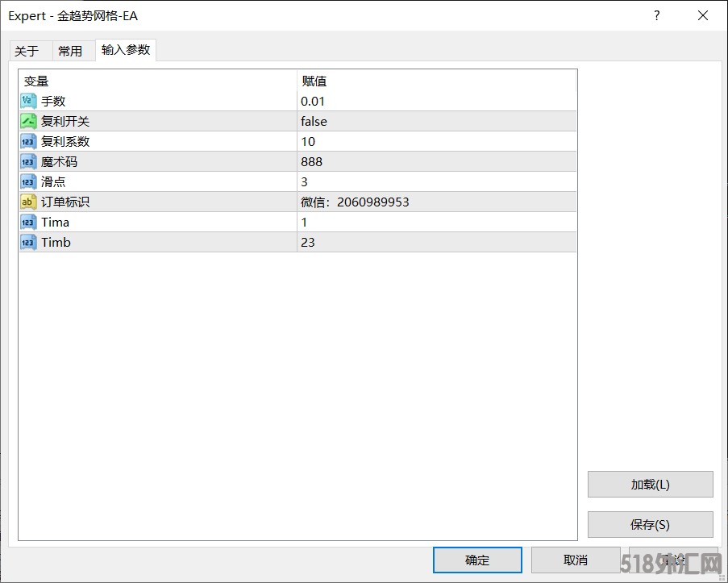Select the value 888 for 魔术码
The height and width of the screenshot is (583, 728).
pos(436,161)
